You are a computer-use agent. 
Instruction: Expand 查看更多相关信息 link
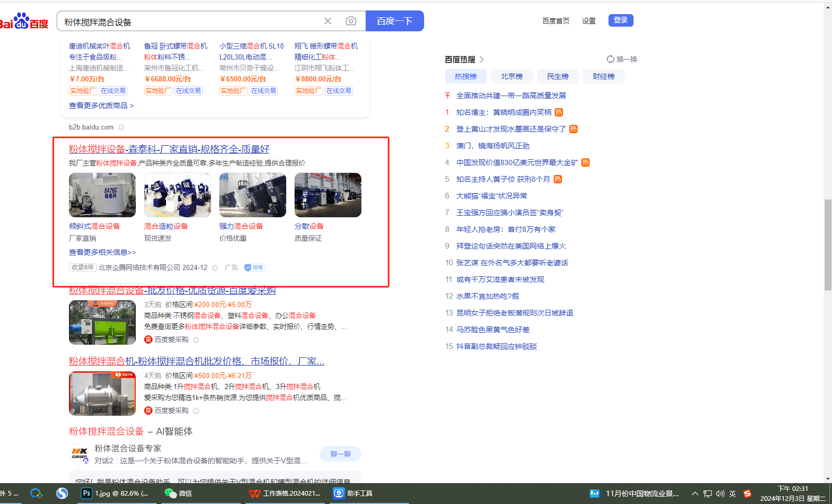click(x=102, y=252)
